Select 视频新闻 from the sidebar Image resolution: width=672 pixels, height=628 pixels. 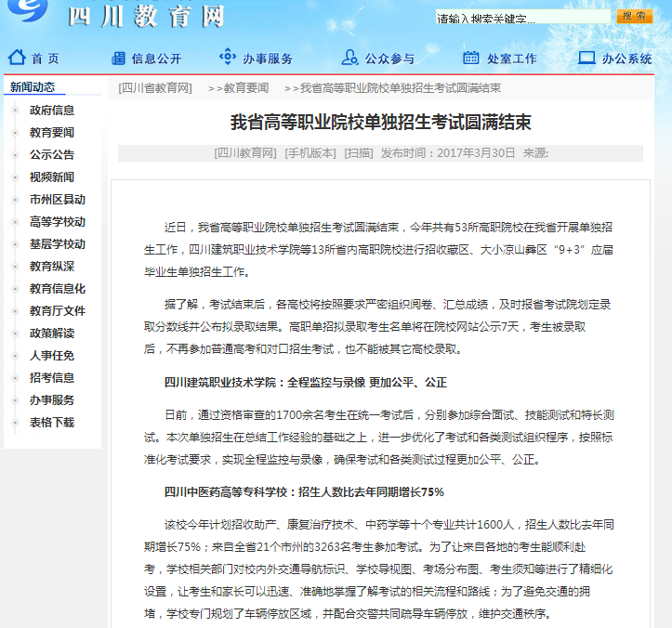click(51, 177)
